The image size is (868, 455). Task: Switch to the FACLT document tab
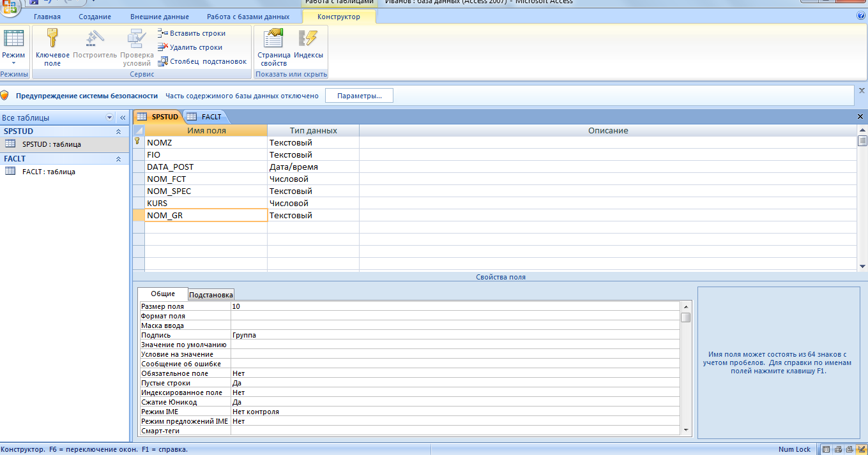pos(205,117)
